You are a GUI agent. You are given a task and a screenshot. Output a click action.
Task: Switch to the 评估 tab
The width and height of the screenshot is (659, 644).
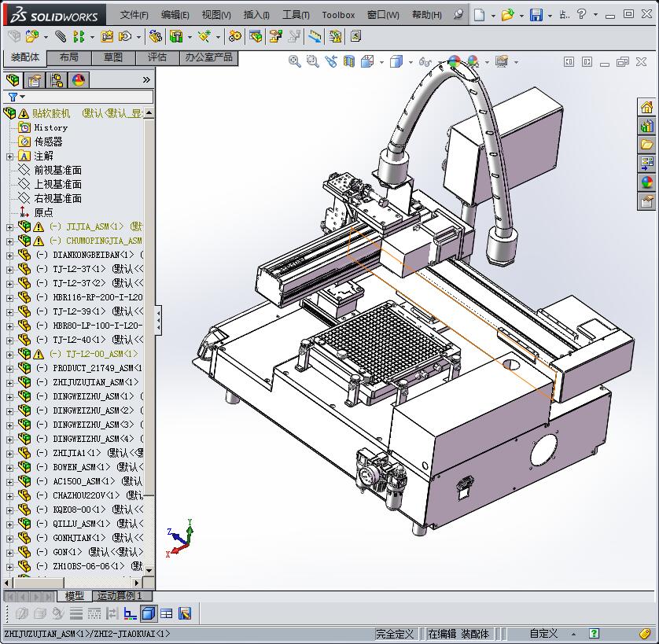[x=156, y=57]
